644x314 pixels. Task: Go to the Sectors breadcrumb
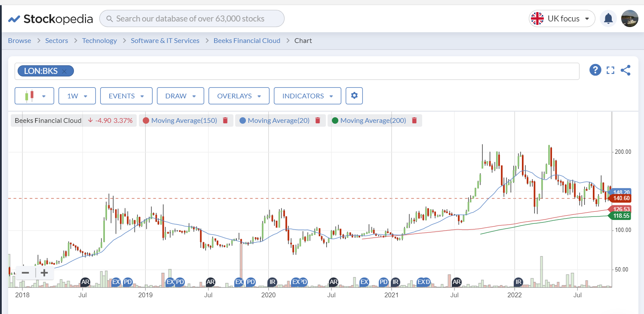click(57, 40)
